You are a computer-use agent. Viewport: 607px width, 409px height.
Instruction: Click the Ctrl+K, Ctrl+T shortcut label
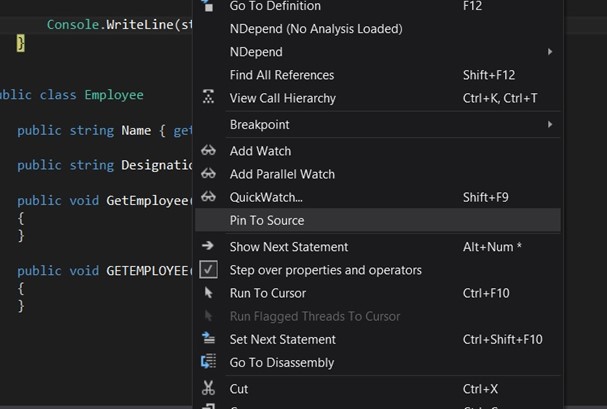pyautogui.click(x=500, y=98)
